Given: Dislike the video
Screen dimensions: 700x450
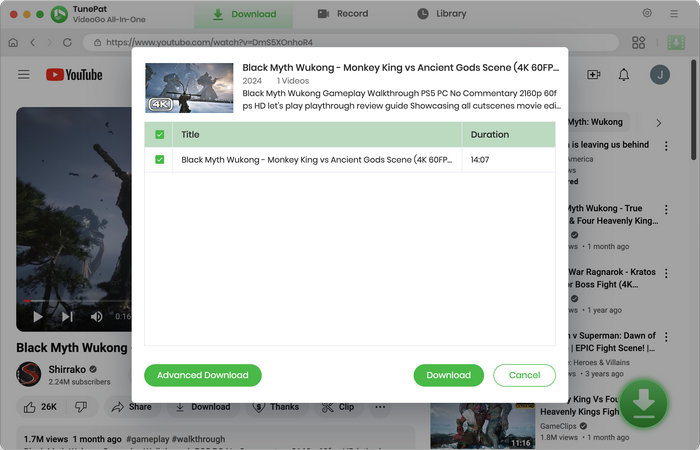Looking at the screenshot, I should pyautogui.click(x=81, y=407).
